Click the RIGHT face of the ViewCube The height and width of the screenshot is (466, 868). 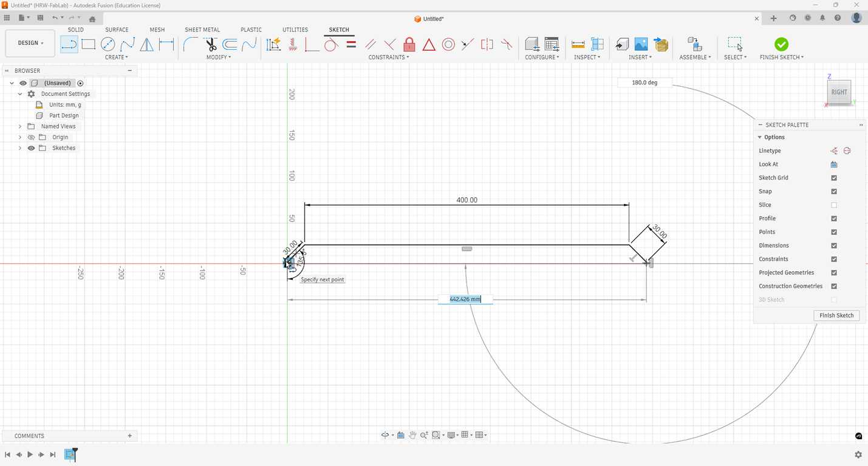click(x=839, y=92)
